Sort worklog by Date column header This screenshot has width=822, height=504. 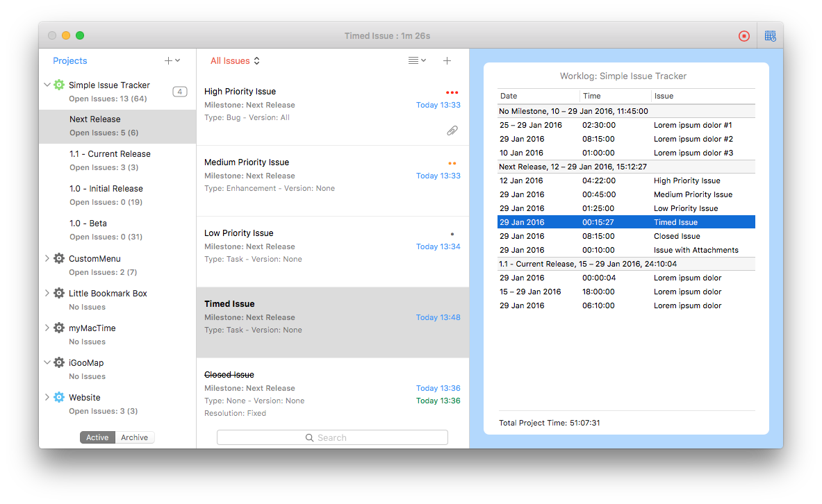point(539,96)
